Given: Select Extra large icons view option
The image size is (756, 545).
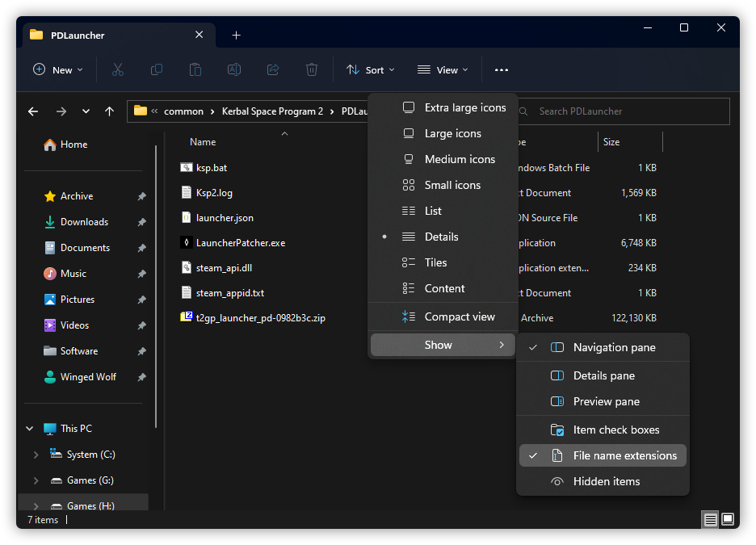Looking at the screenshot, I should tap(464, 107).
